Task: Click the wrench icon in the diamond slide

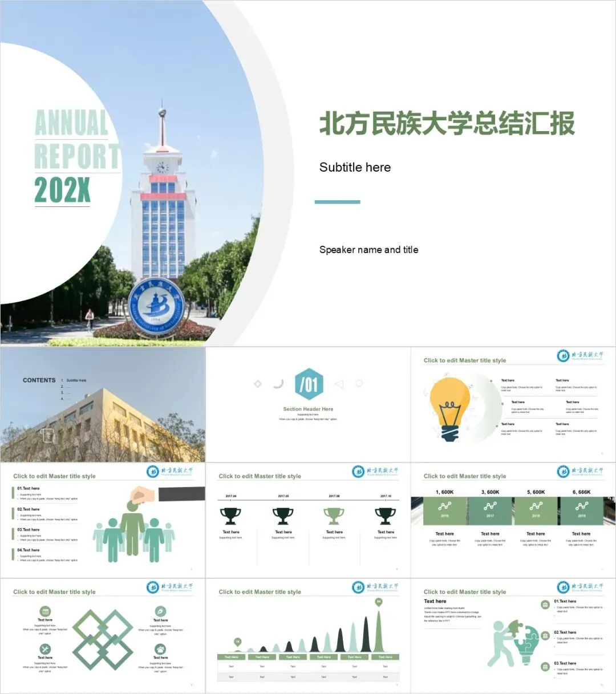Action: click(x=45, y=649)
